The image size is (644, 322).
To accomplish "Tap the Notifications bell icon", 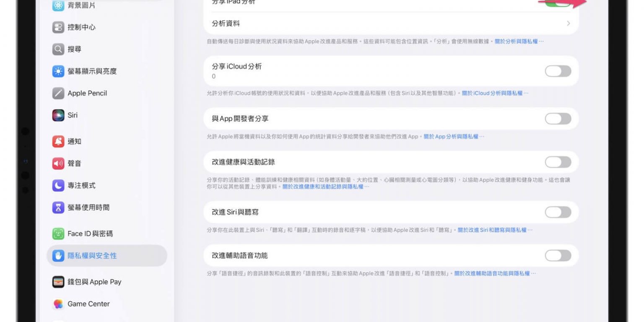I will [x=58, y=141].
